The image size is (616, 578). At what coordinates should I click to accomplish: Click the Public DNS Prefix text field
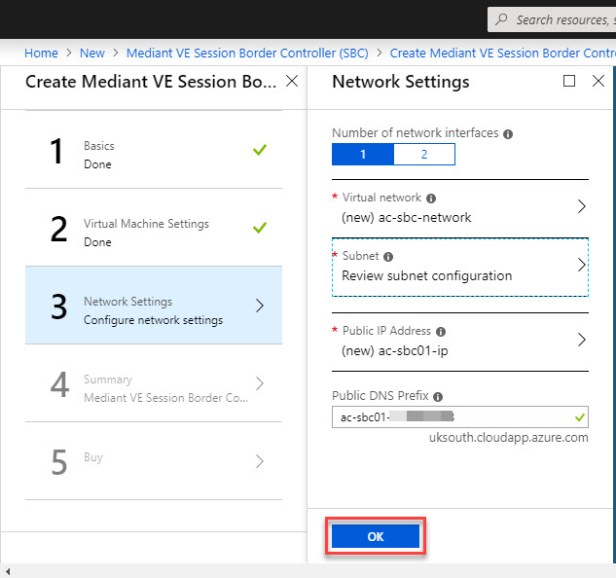point(450,417)
